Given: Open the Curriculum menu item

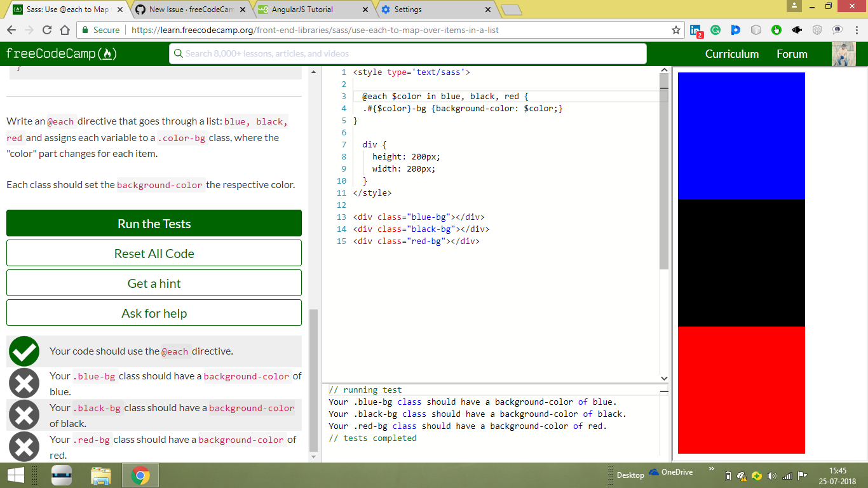Looking at the screenshot, I should click(x=732, y=54).
